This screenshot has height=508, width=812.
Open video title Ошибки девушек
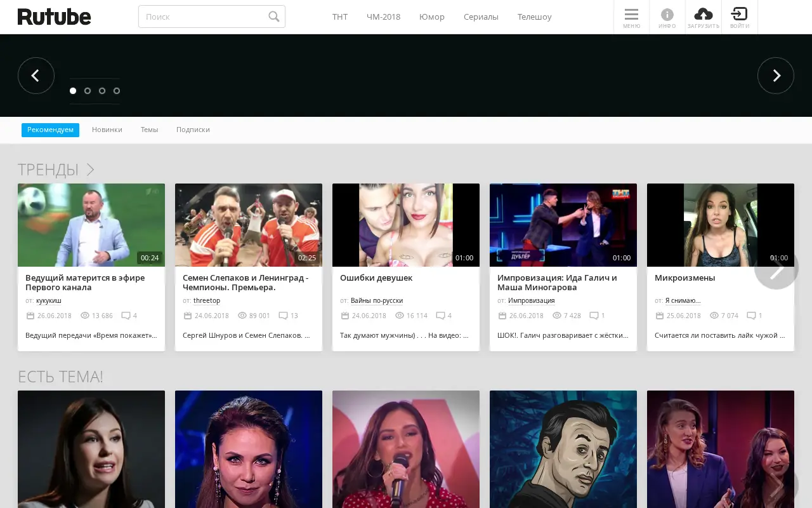coord(376,278)
